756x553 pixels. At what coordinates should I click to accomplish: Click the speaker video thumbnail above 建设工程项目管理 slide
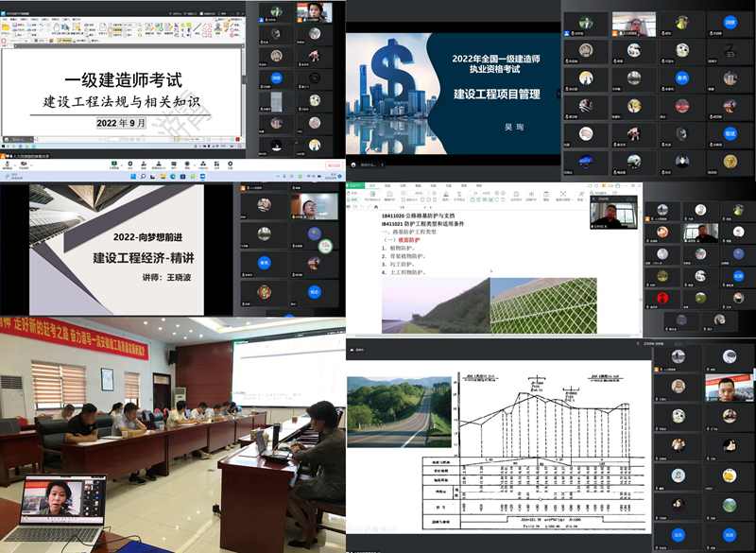[x=634, y=24]
